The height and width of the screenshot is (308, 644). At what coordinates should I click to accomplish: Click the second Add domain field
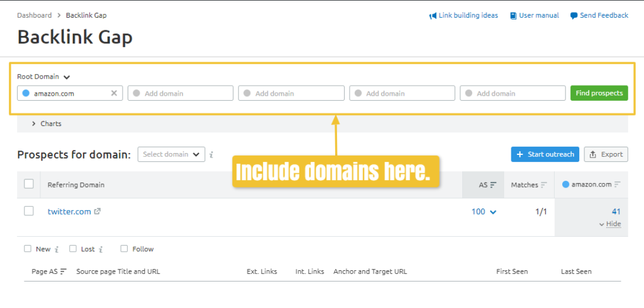click(291, 93)
